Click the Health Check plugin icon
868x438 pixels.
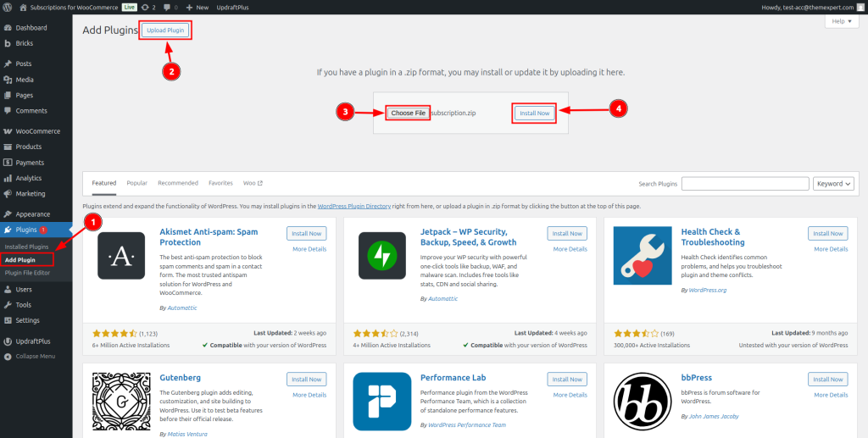pyautogui.click(x=643, y=256)
